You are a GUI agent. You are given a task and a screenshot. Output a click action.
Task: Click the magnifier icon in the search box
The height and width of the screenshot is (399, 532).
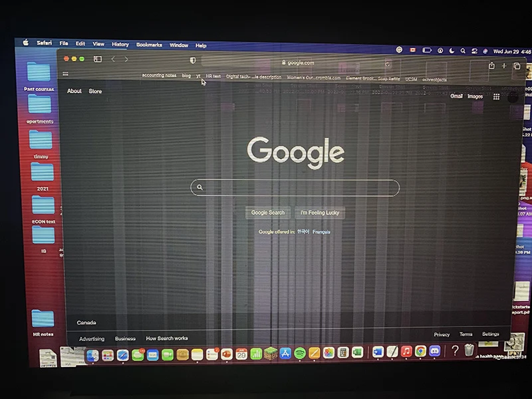pos(200,188)
